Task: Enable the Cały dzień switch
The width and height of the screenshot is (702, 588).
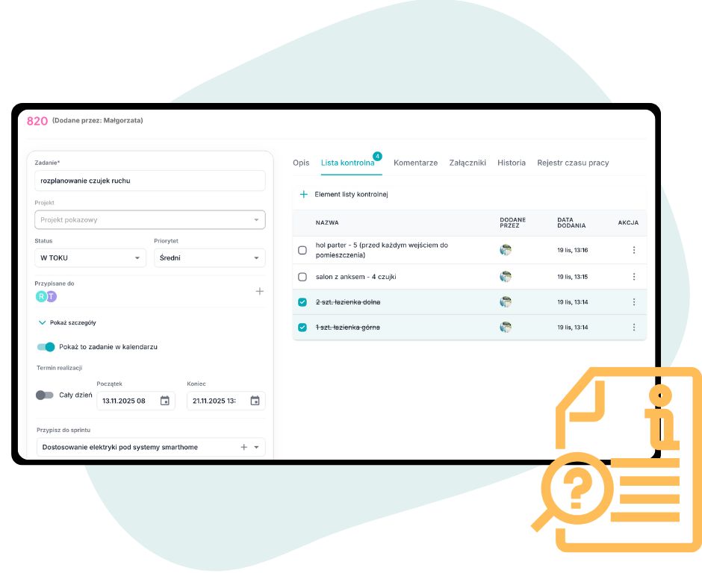Action: pos(45,395)
